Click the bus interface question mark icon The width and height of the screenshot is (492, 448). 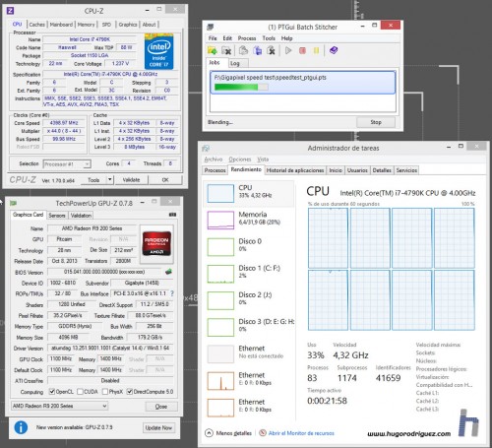(x=172, y=293)
